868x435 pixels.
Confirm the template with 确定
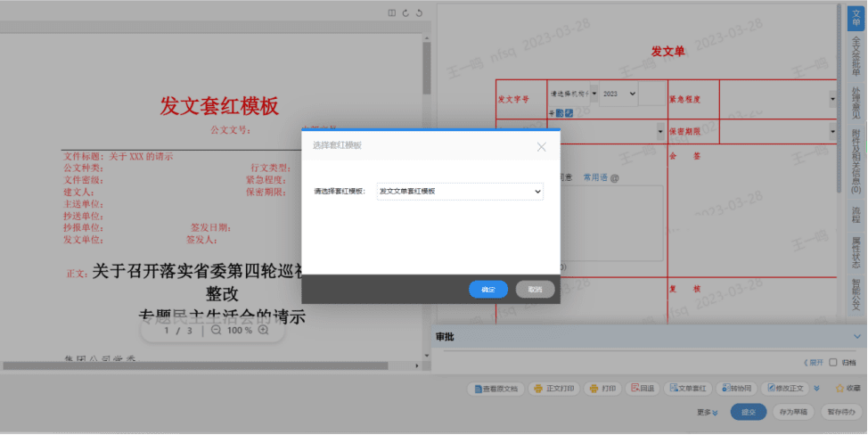[488, 290]
